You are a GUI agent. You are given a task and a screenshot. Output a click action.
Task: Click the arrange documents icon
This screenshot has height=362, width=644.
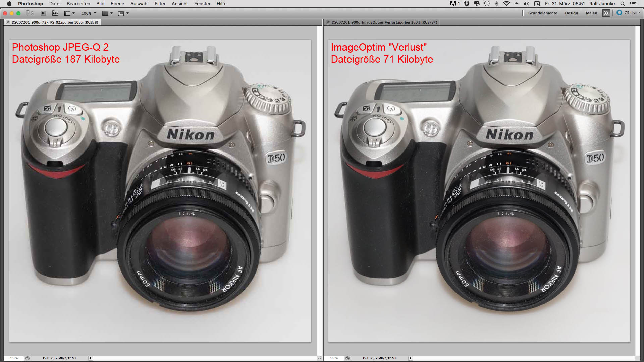[x=105, y=13]
